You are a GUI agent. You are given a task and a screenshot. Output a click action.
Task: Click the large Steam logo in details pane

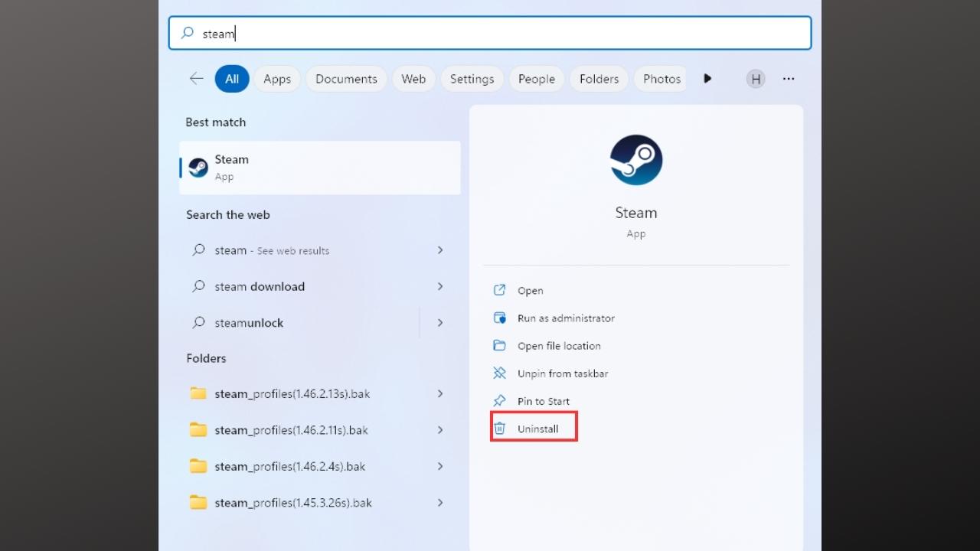coord(636,160)
